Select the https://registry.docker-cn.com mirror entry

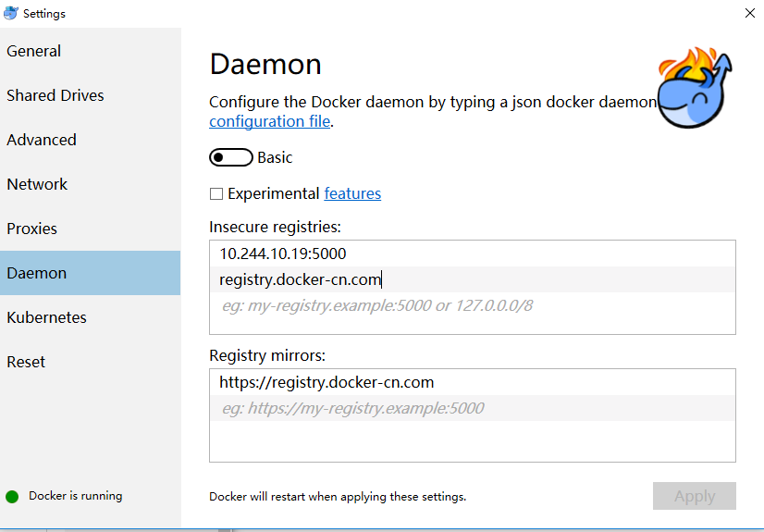[x=473, y=382]
